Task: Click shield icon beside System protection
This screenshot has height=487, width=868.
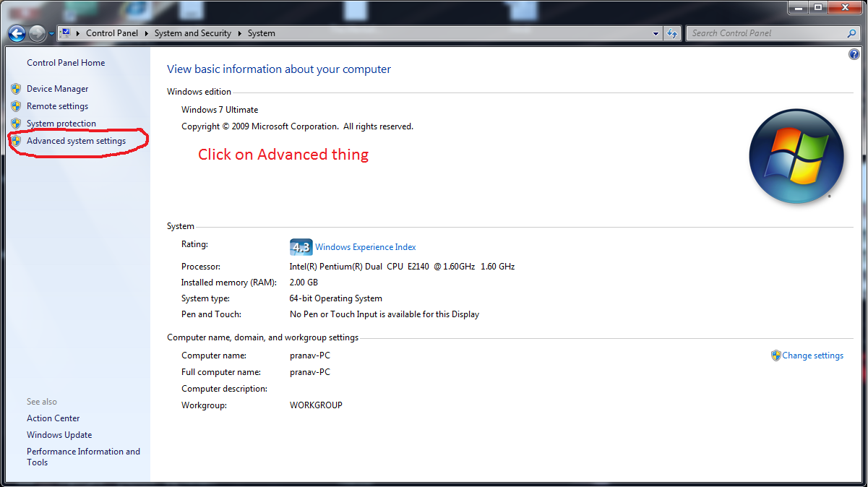Action: point(16,124)
